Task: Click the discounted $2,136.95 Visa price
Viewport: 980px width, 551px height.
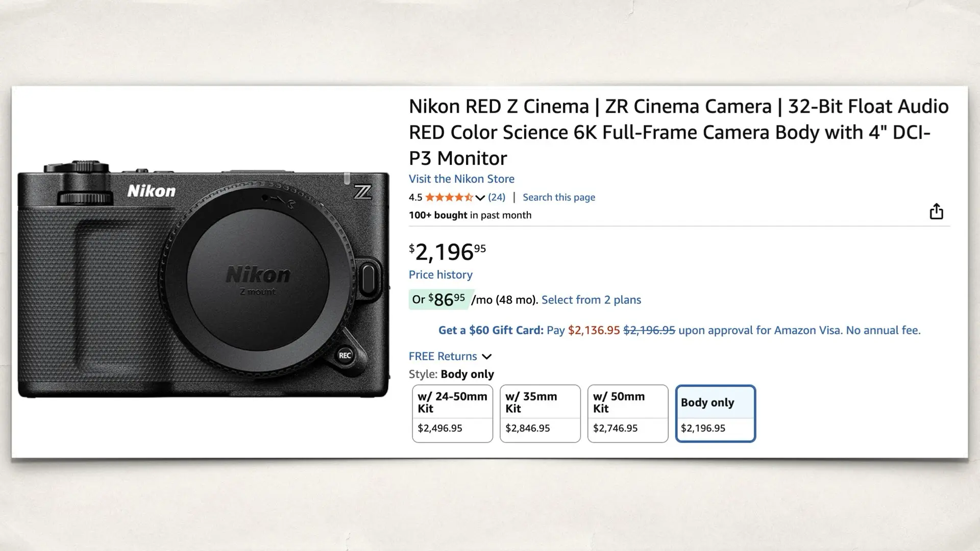Action: pos(594,330)
